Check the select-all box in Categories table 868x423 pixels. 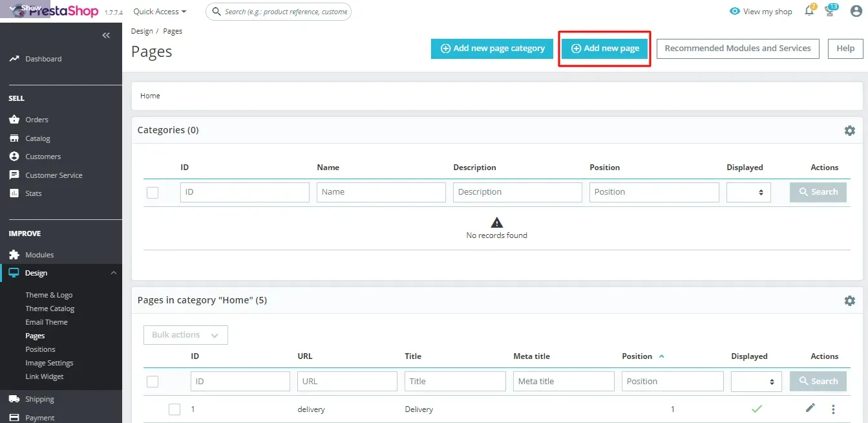coord(153,192)
